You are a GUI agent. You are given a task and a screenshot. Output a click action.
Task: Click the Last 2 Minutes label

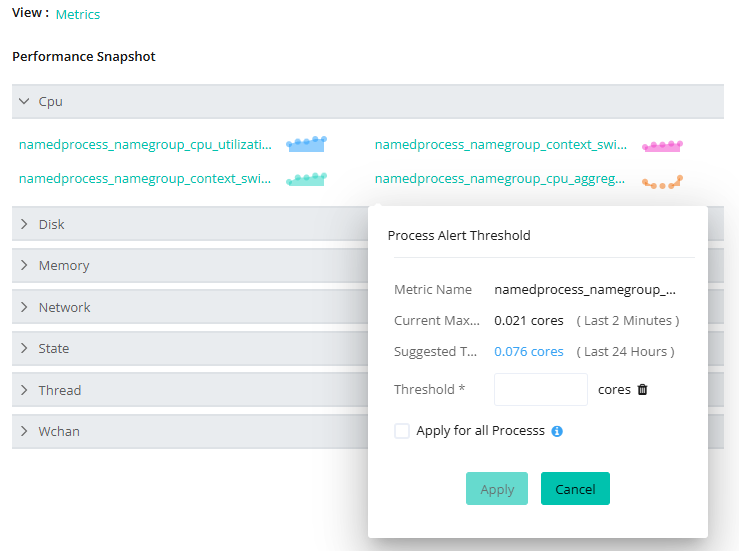[x=628, y=321]
